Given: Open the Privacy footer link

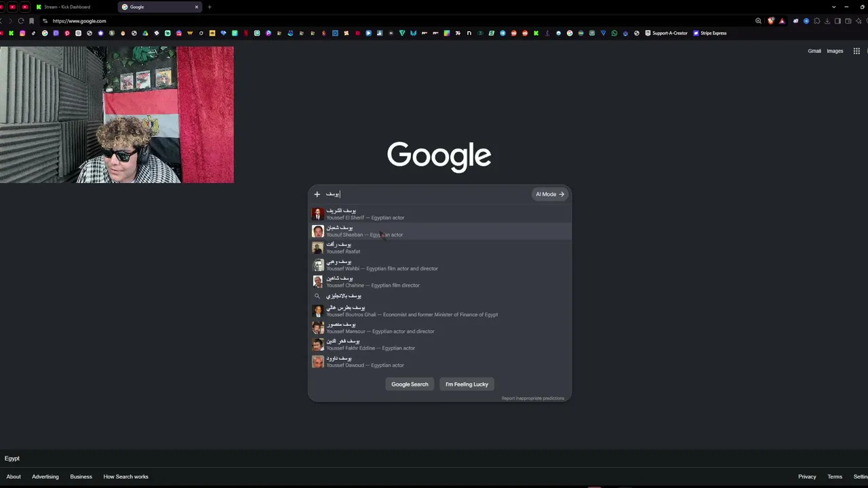Looking at the screenshot, I should point(807,476).
